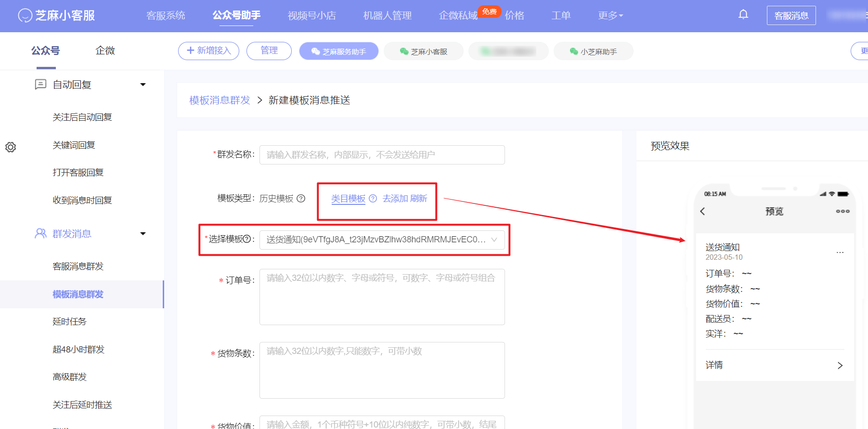Switch to the 企微 tab
This screenshot has width=868, height=429.
click(105, 50)
